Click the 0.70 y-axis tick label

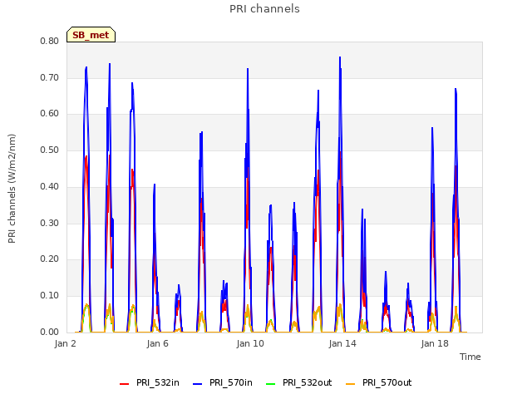[50, 77]
